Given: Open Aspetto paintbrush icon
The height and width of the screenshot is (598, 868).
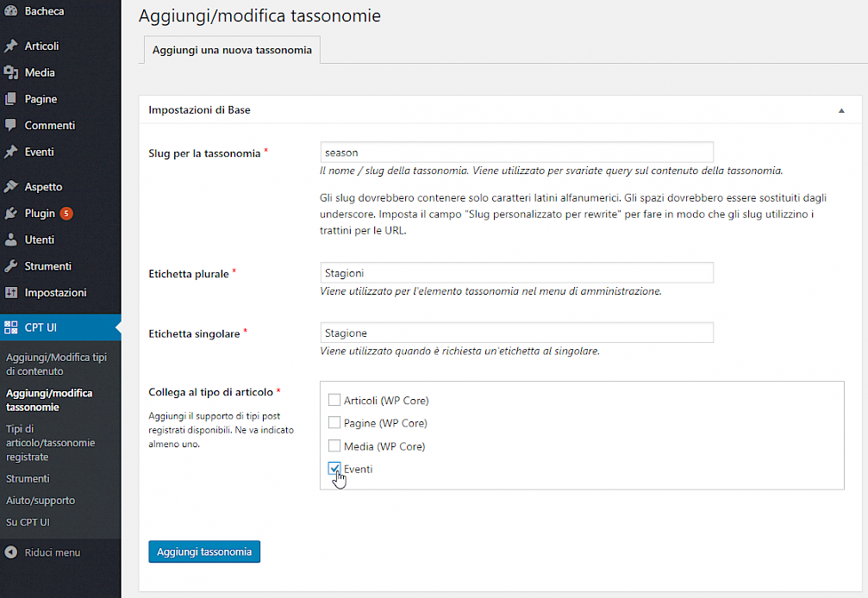Looking at the screenshot, I should coord(11,187).
